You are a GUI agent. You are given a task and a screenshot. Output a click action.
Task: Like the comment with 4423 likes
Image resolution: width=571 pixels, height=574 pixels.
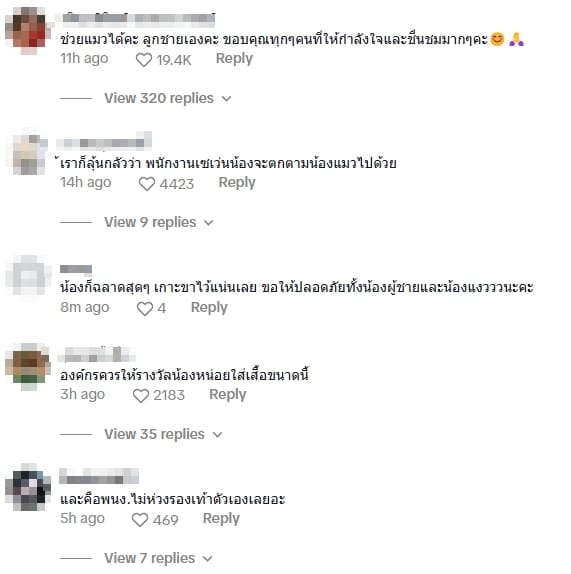coord(147,184)
